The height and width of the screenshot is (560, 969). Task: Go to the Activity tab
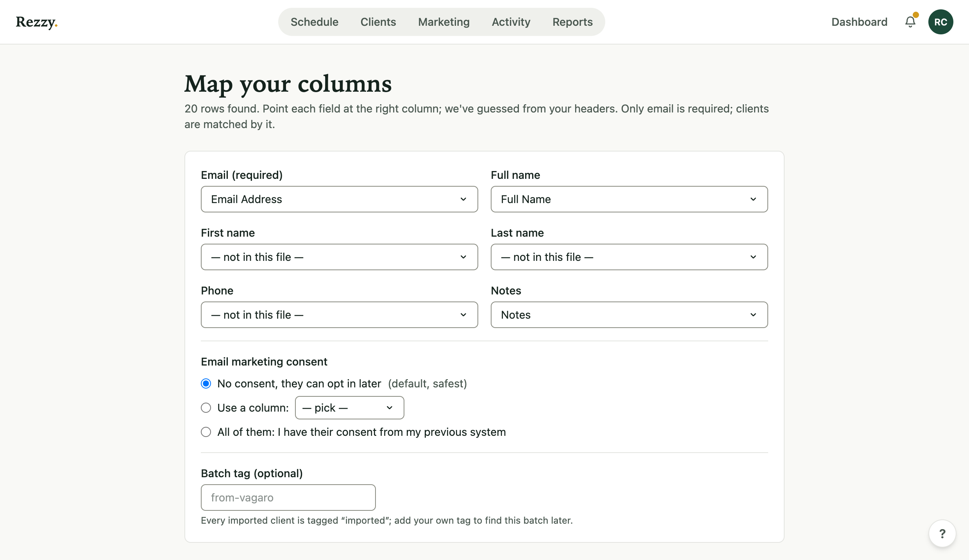(x=511, y=22)
